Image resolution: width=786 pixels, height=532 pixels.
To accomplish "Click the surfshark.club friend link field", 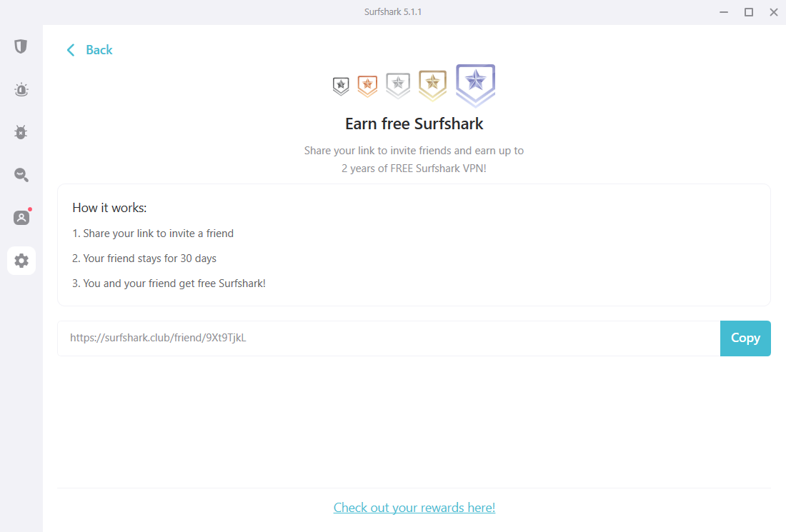I will point(389,338).
